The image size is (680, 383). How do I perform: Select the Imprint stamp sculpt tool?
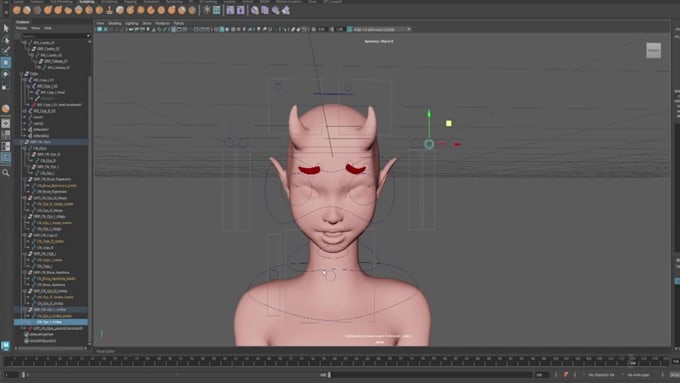(x=110, y=10)
